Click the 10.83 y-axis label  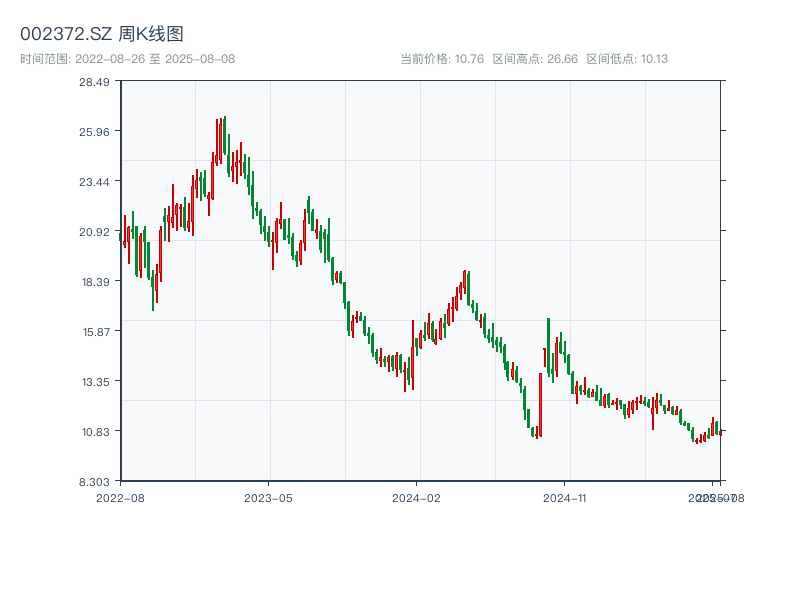pos(95,432)
